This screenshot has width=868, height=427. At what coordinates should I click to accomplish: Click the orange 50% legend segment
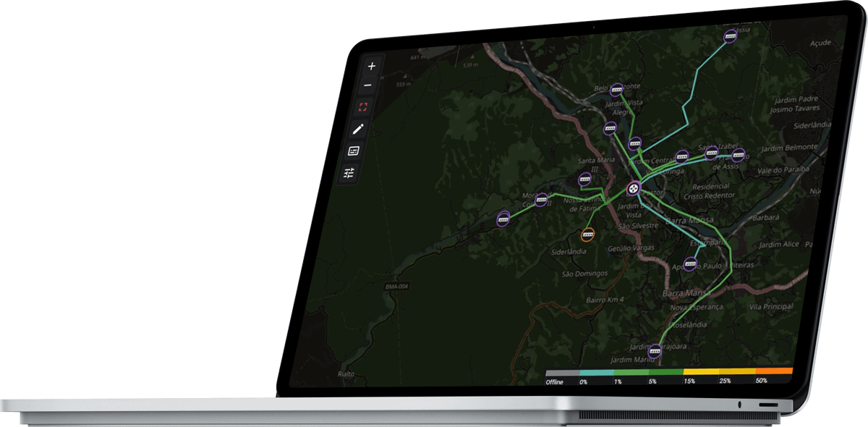click(774, 371)
